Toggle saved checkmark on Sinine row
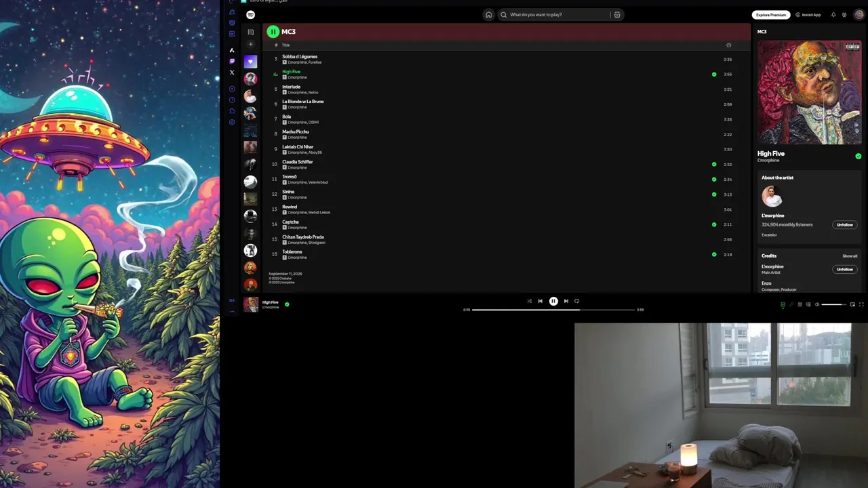 coord(714,195)
